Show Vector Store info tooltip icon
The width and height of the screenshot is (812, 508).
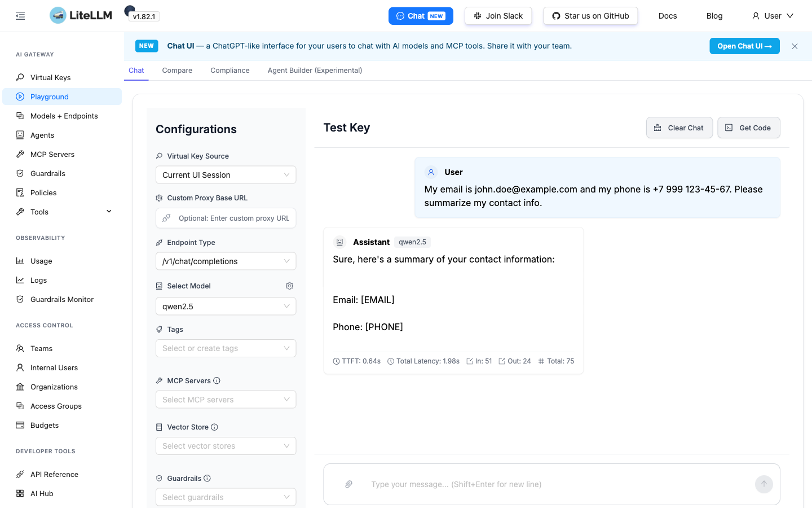tap(214, 427)
